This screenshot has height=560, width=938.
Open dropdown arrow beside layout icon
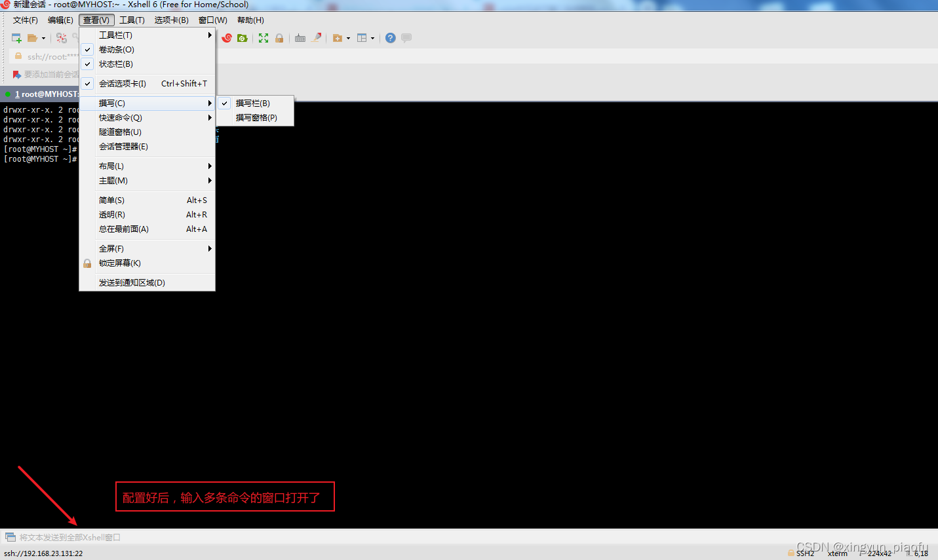coord(372,38)
